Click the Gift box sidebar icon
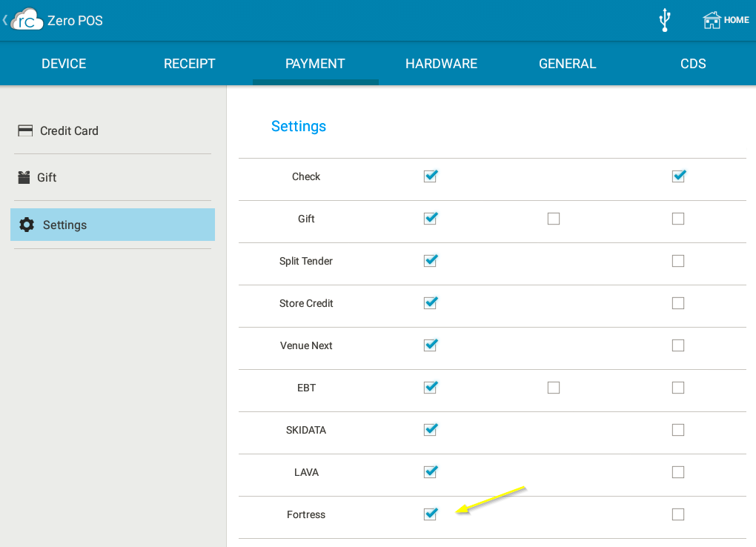This screenshot has height=547, width=756. 24,177
